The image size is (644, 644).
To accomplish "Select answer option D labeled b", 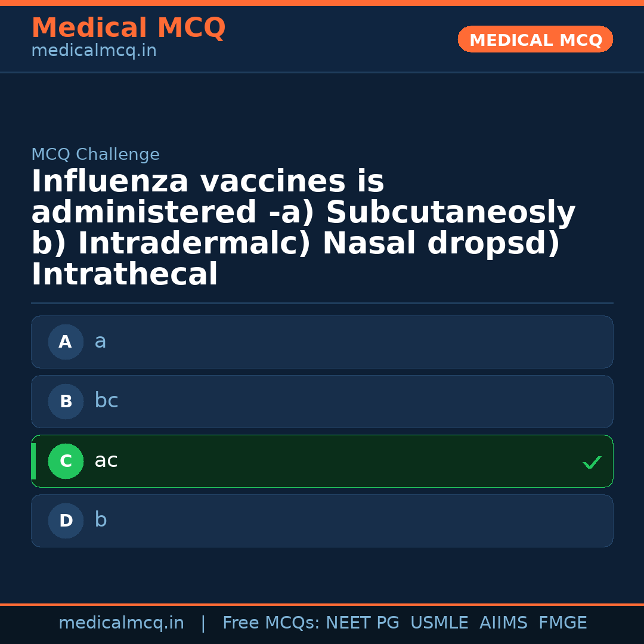I will click(x=322, y=521).
